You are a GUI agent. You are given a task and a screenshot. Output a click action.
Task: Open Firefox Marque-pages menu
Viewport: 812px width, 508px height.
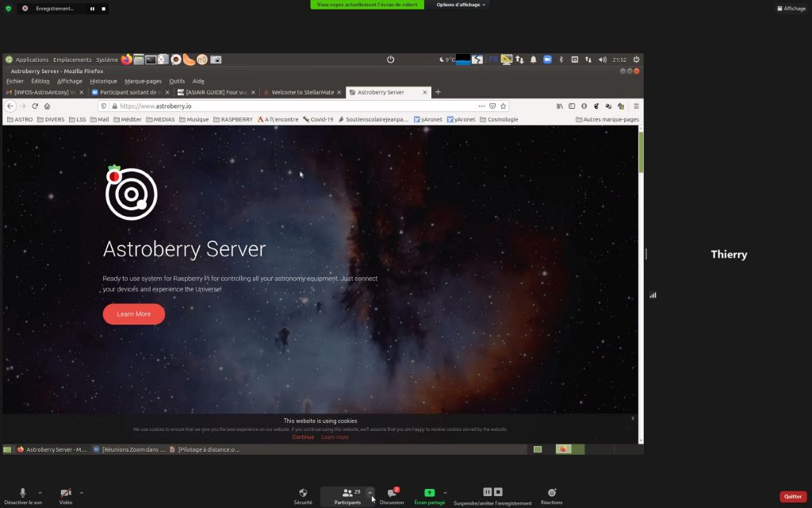[143, 82]
